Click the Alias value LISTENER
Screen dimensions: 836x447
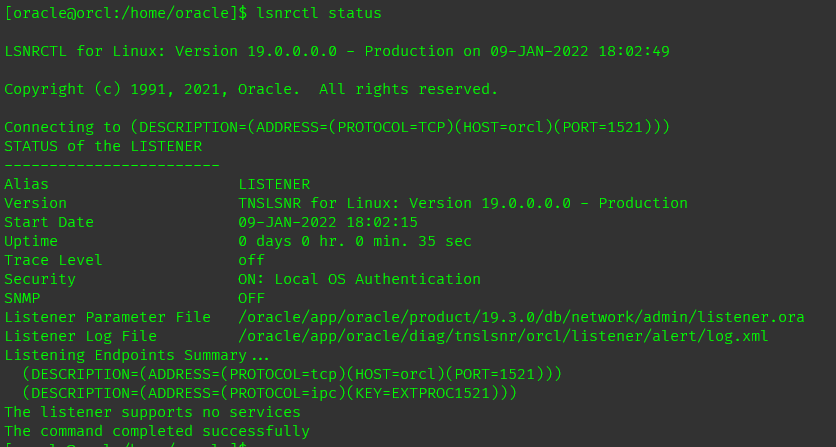click(x=274, y=184)
